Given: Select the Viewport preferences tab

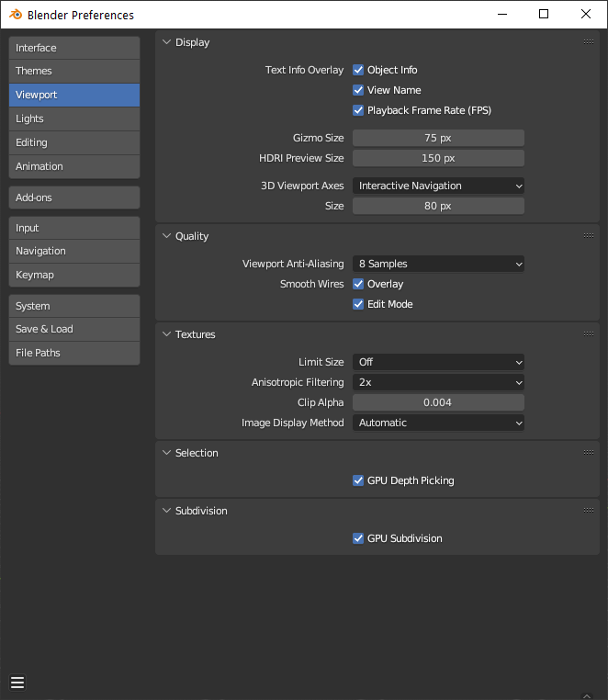Looking at the screenshot, I should pyautogui.click(x=74, y=95).
